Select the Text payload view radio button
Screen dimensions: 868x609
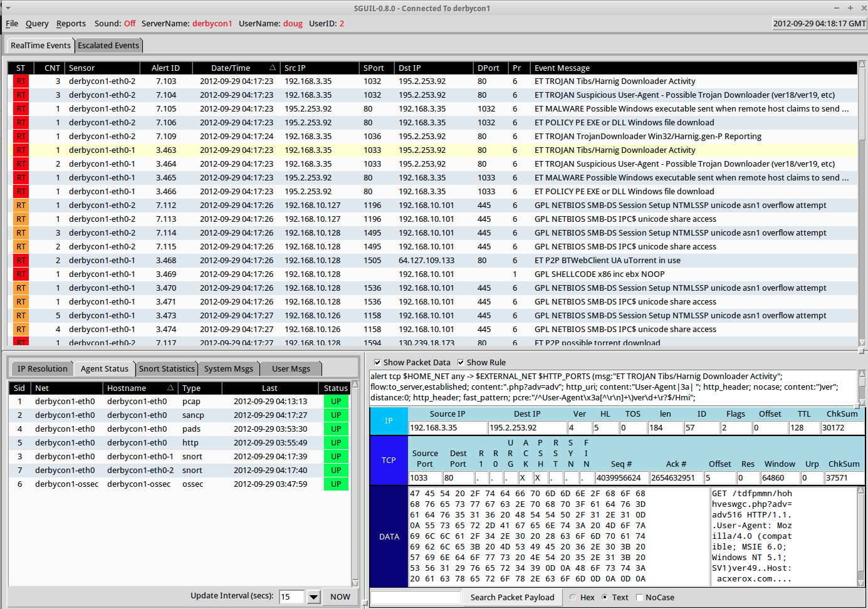[x=604, y=597]
